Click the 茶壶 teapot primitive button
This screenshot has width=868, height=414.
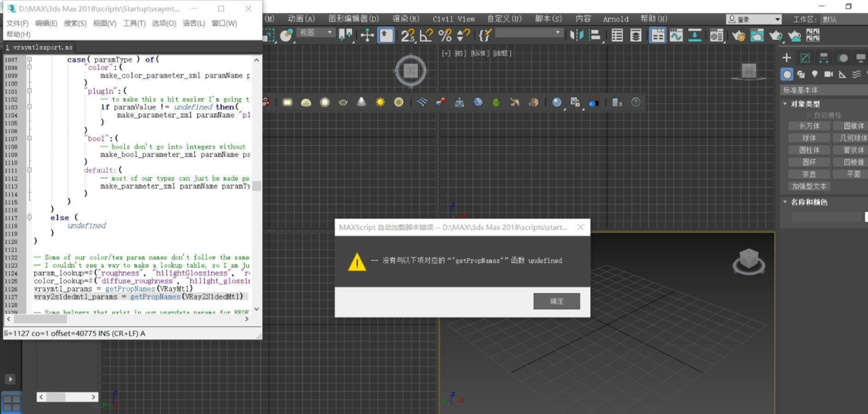(x=809, y=174)
